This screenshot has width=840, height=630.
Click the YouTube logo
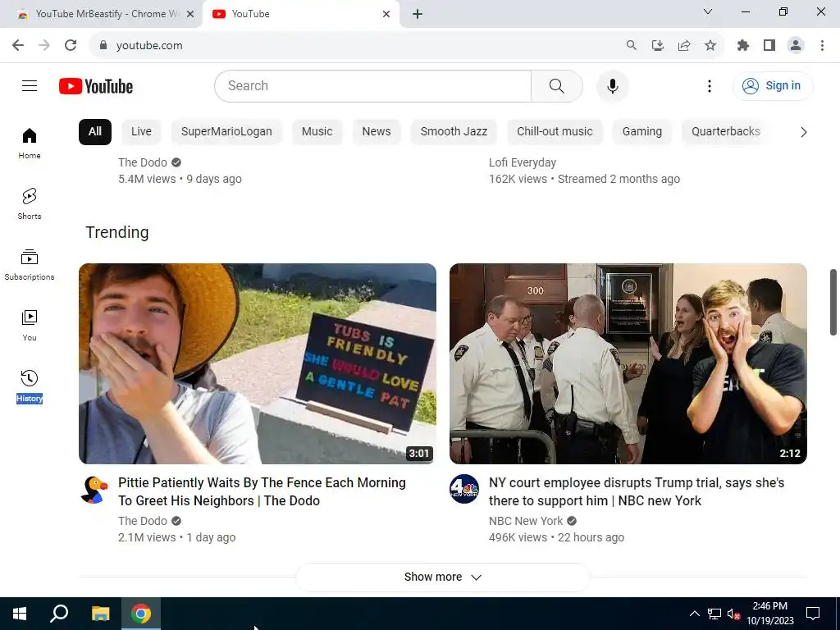(96, 86)
